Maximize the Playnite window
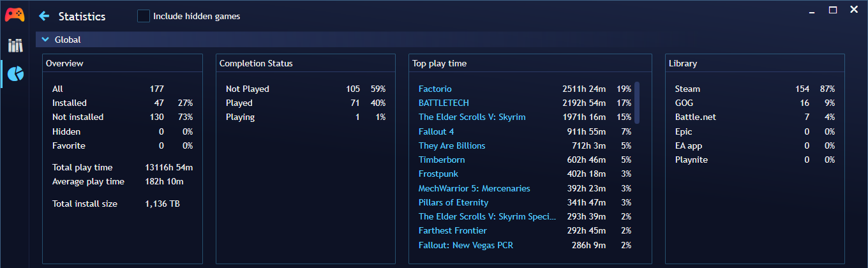The width and height of the screenshot is (868, 268). point(833,10)
